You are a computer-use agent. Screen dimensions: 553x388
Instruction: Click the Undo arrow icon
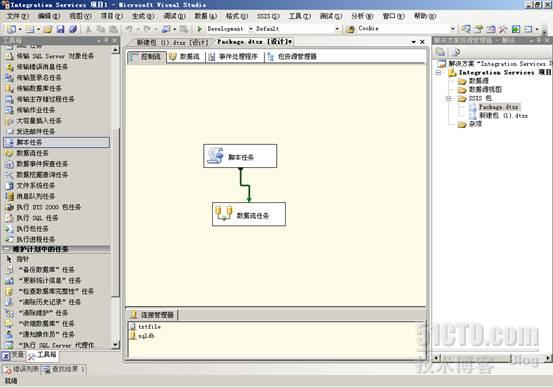(x=129, y=29)
